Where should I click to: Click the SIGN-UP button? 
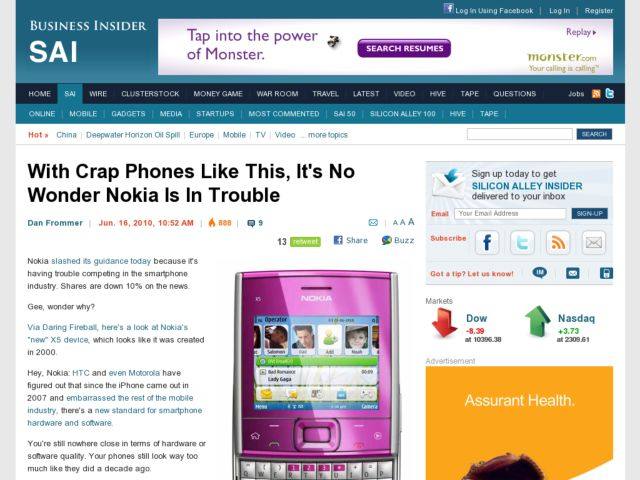click(589, 213)
